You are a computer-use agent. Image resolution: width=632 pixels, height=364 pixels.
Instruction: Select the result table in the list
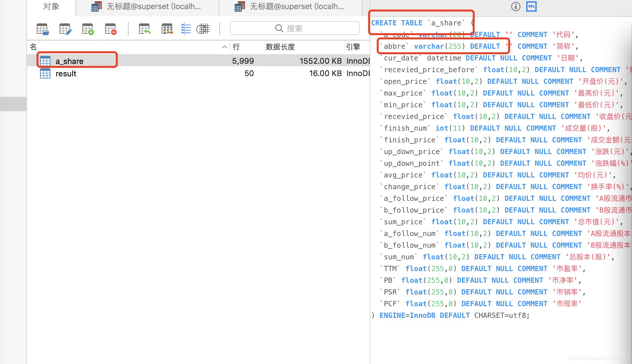point(66,73)
